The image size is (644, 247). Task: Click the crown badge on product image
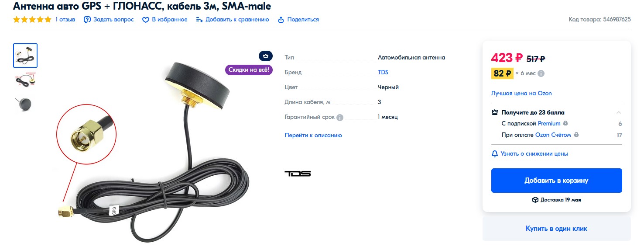pos(266,56)
